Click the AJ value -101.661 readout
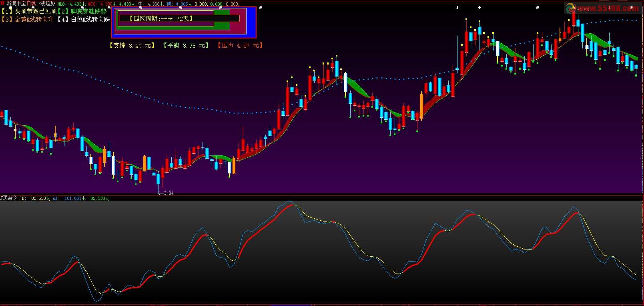The width and height of the screenshot is (644, 306). tap(71, 198)
